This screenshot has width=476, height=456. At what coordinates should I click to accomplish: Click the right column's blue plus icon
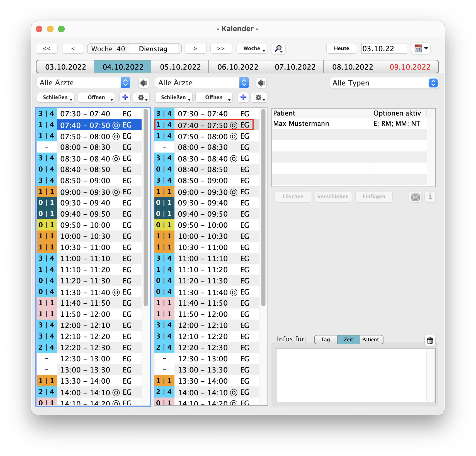[243, 97]
